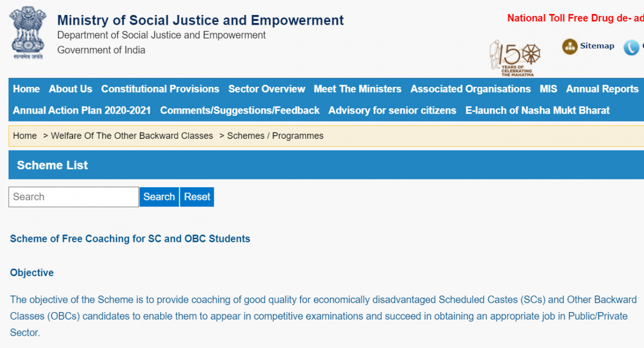Open Comments/Suggestions/Feedback page
This screenshot has width=644, height=348.
click(239, 110)
